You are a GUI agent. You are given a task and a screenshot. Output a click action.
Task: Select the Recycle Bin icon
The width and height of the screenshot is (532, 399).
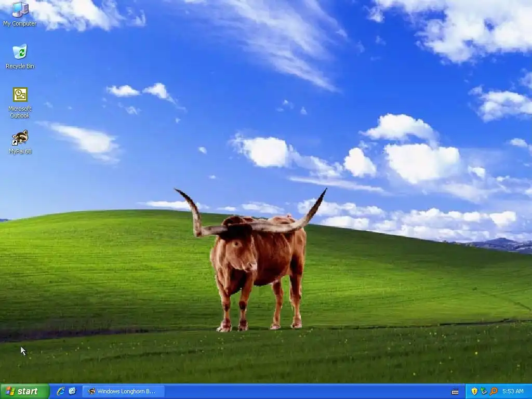(20, 56)
